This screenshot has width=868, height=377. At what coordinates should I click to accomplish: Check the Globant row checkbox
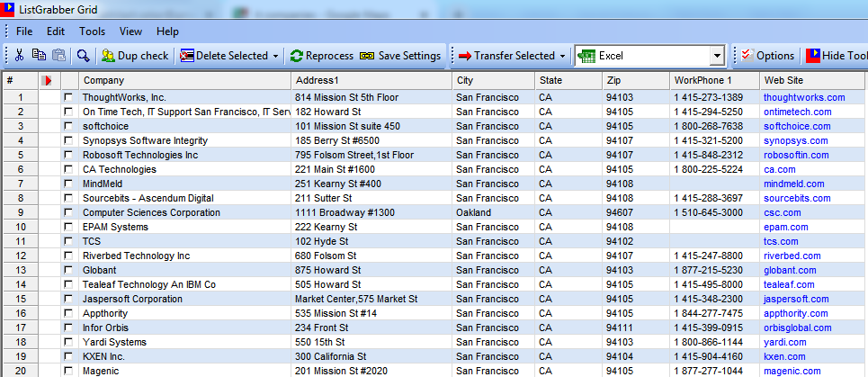coord(68,270)
